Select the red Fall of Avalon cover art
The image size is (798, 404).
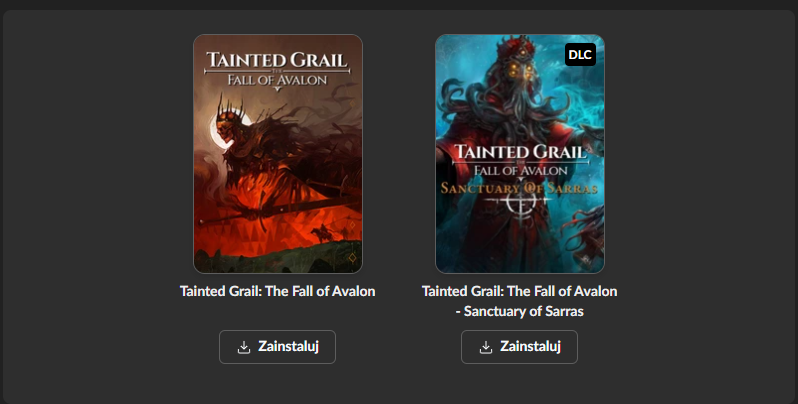pyautogui.click(x=278, y=154)
